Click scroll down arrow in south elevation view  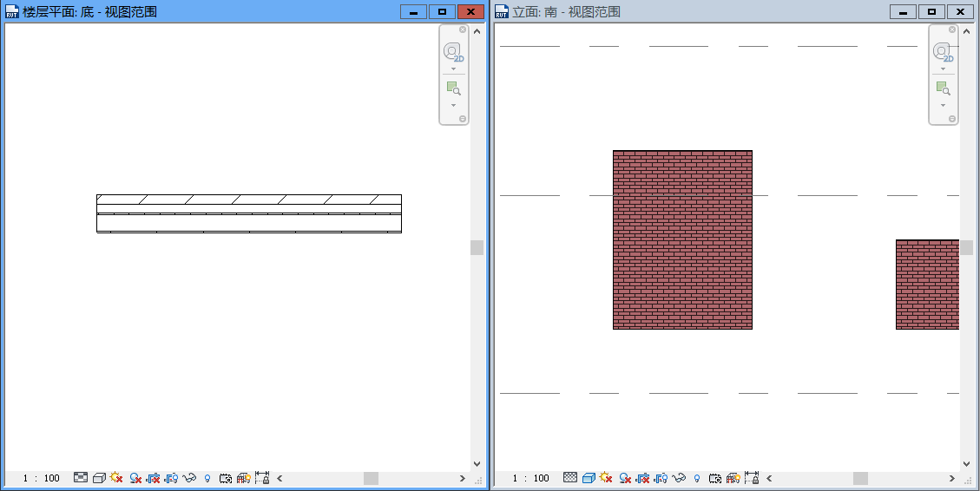coord(966,464)
